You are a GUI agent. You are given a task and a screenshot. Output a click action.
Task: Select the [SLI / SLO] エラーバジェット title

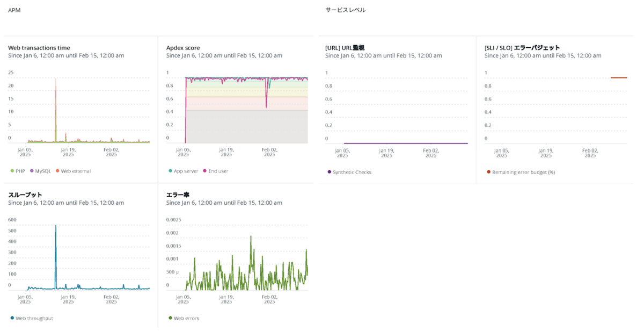tap(522, 48)
